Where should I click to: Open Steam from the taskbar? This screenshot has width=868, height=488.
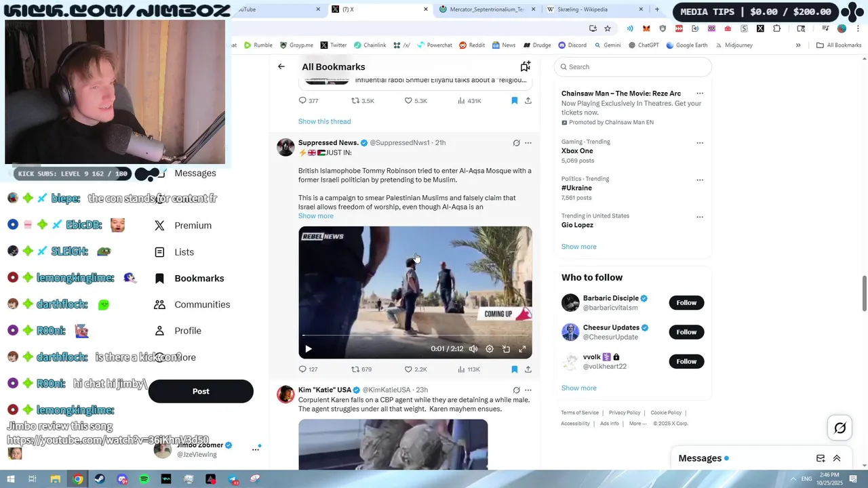tap(100, 479)
